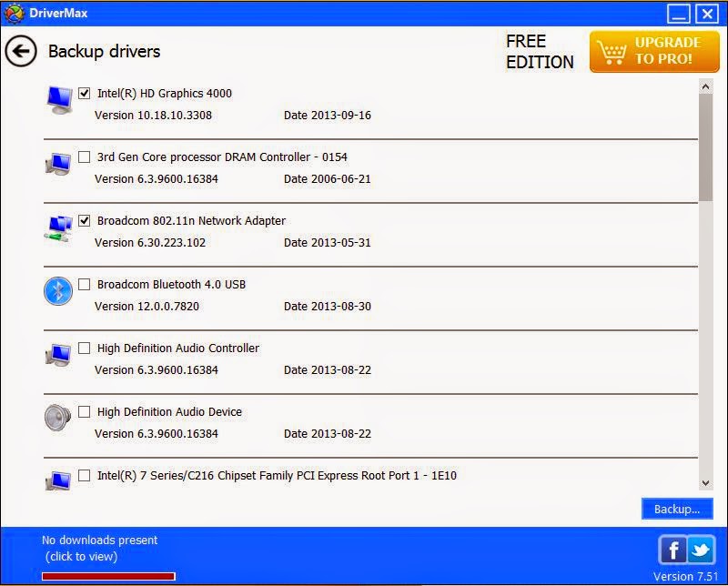Viewport: 728px width, 586px height.
Task: Click Version 6.30.223.102 text
Action: [x=150, y=242]
